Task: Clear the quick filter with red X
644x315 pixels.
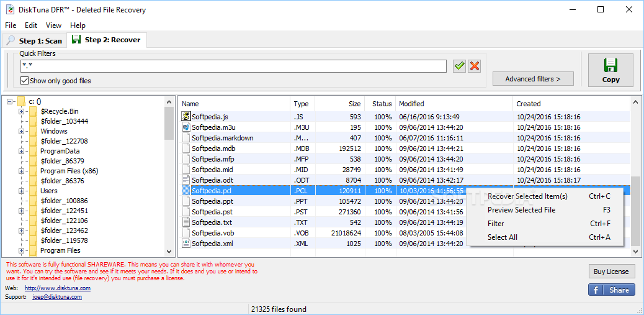Action: click(475, 66)
